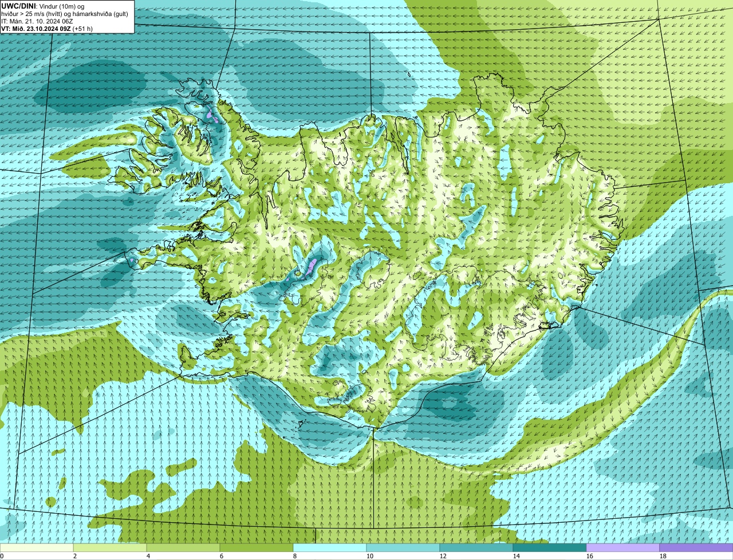Image resolution: width=733 pixels, height=560 pixels.
Task: Click the 10–12 m/s aqua legend swatch
Action: coord(403,547)
